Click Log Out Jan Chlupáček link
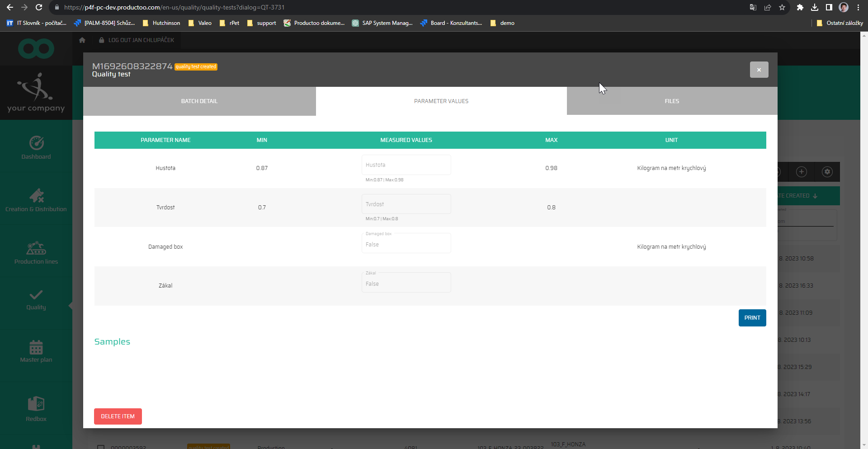 141,40
